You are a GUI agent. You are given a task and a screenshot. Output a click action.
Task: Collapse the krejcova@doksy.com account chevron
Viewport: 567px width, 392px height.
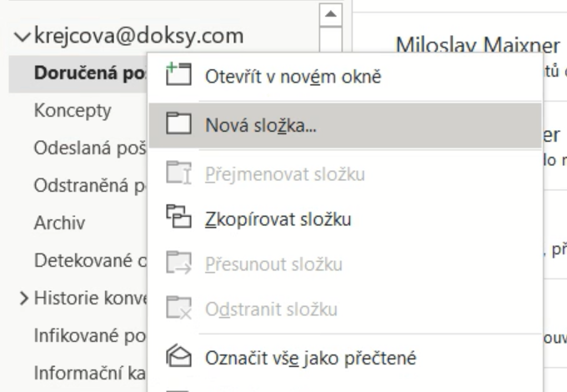(x=21, y=37)
